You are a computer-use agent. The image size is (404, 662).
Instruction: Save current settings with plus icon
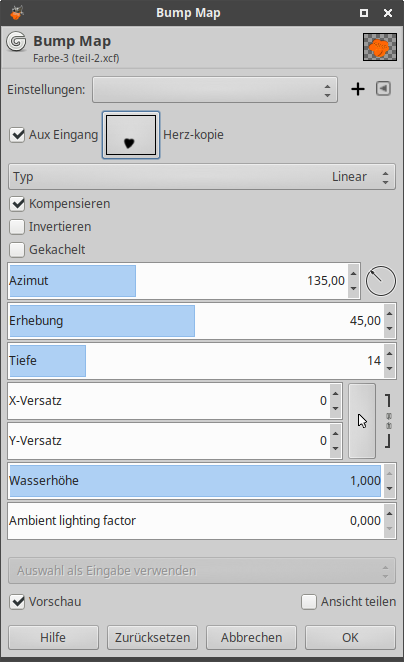(x=358, y=89)
